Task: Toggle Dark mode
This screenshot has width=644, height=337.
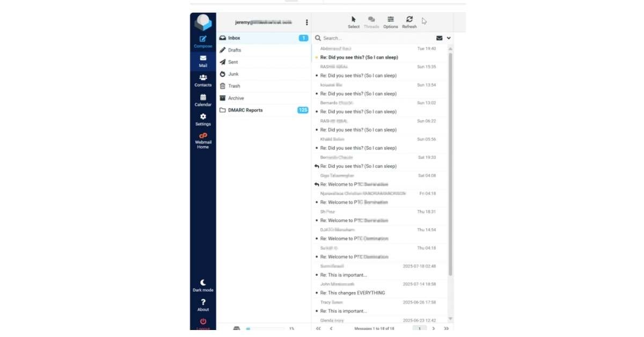Action: point(203,285)
